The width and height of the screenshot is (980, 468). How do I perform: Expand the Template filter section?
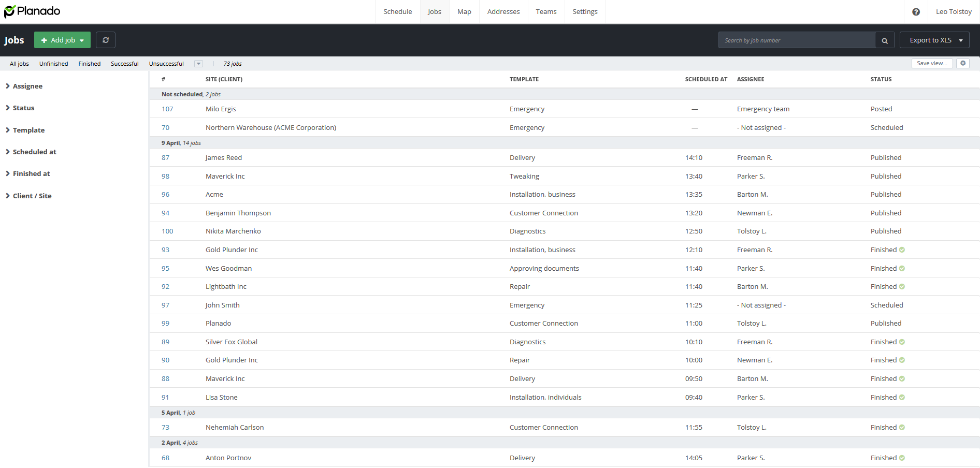(28, 130)
